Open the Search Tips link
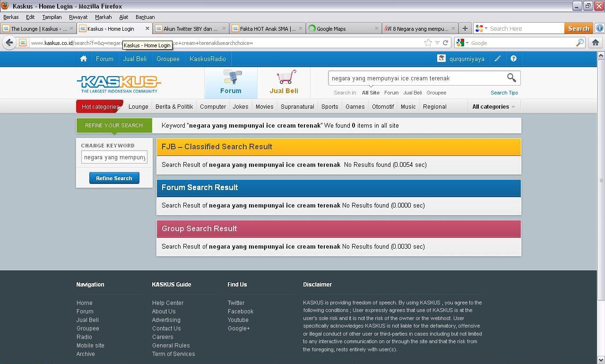This screenshot has width=605, height=364. coord(504,93)
